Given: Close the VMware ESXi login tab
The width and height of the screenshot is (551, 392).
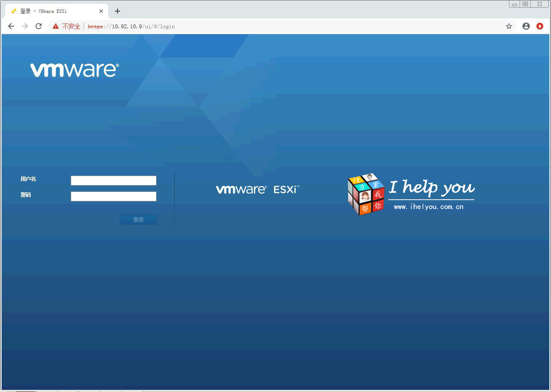Looking at the screenshot, I should tap(101, 11).
